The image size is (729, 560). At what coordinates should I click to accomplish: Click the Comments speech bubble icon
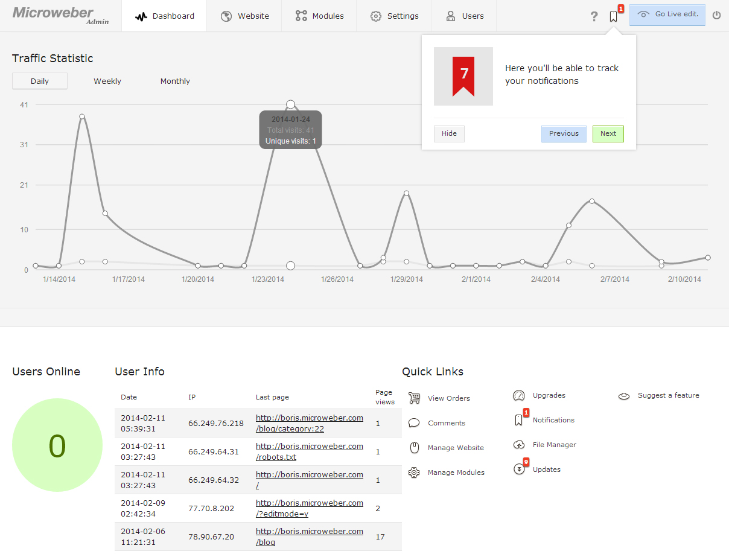coord(414,423)
